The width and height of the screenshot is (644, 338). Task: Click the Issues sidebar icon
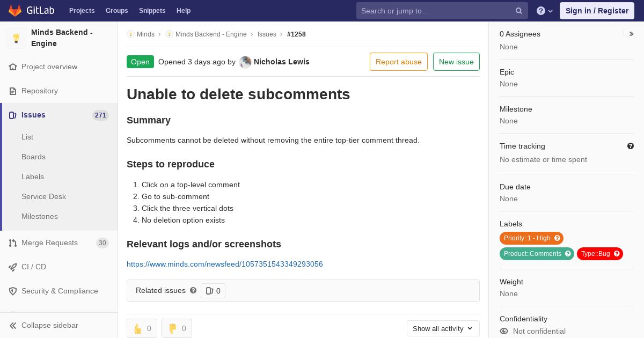tap(13, 115)
